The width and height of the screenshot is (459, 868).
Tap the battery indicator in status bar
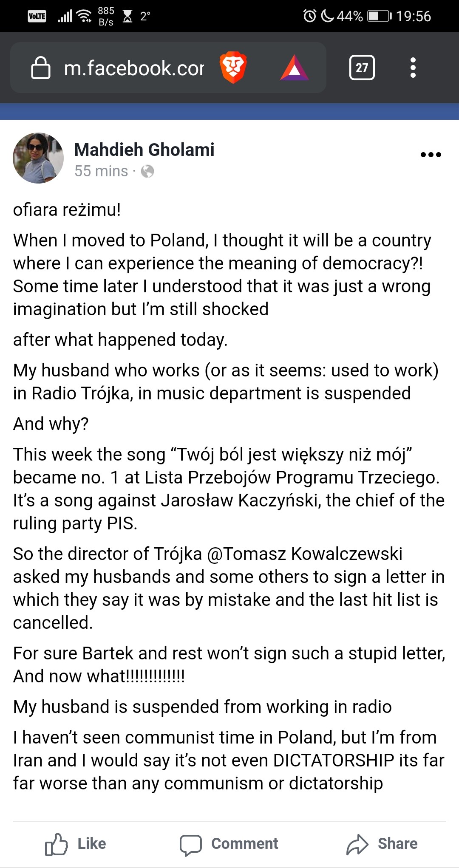(x=379, y=16)
